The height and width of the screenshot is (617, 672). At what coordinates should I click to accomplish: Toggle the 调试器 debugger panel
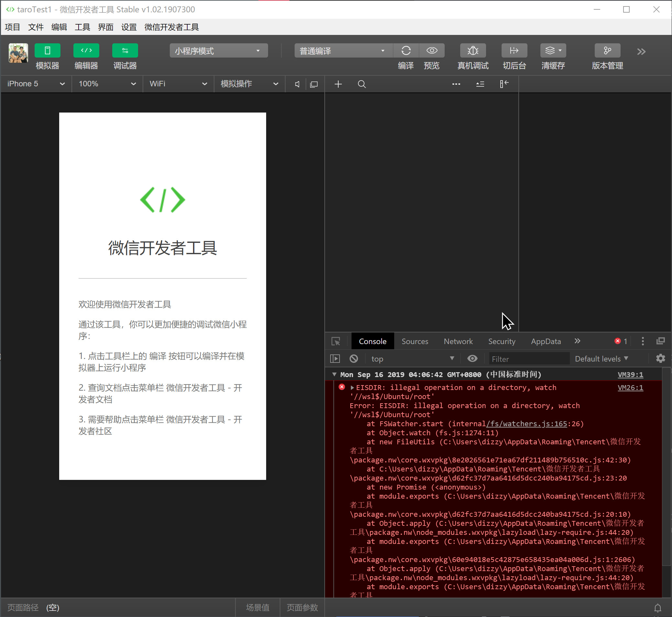pyautogui.click(x=125, y=50)
